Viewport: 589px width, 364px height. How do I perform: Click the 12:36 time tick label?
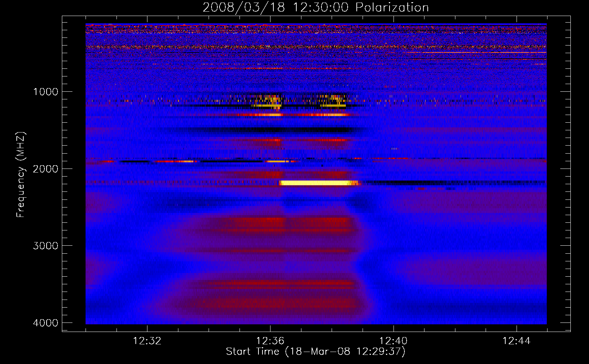[x=270, y=341]
